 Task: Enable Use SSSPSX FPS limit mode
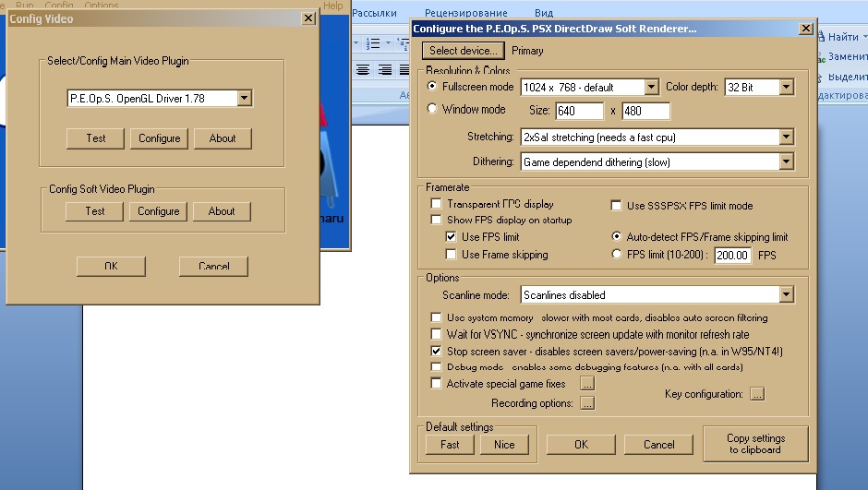(x=616, y=206)
